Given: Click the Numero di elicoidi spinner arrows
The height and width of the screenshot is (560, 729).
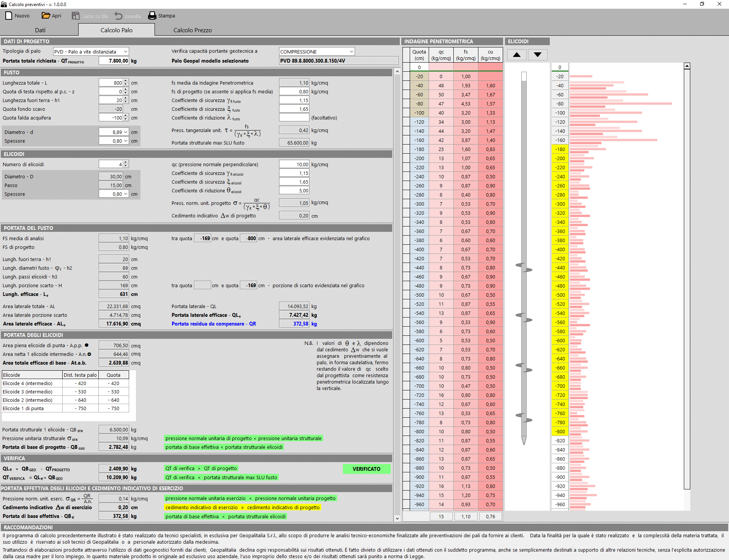Looking at the screenshot, I should (x=126, y=164).
